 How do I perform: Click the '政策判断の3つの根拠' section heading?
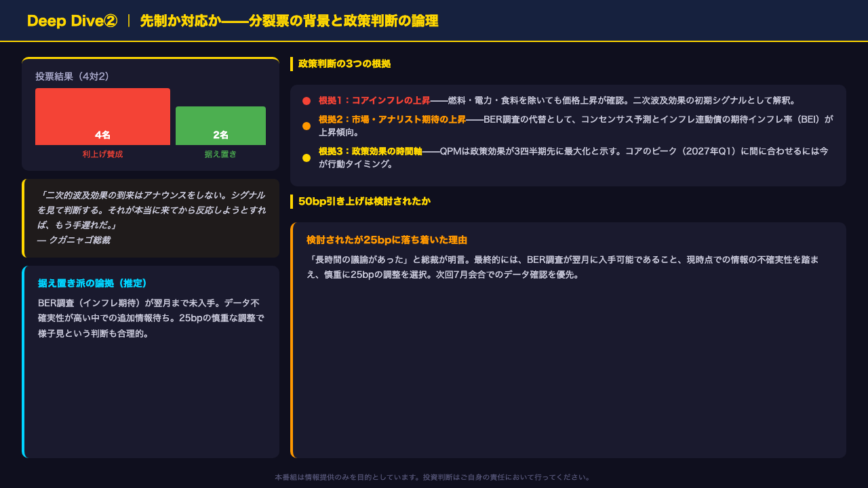click(x=344, y=64)
